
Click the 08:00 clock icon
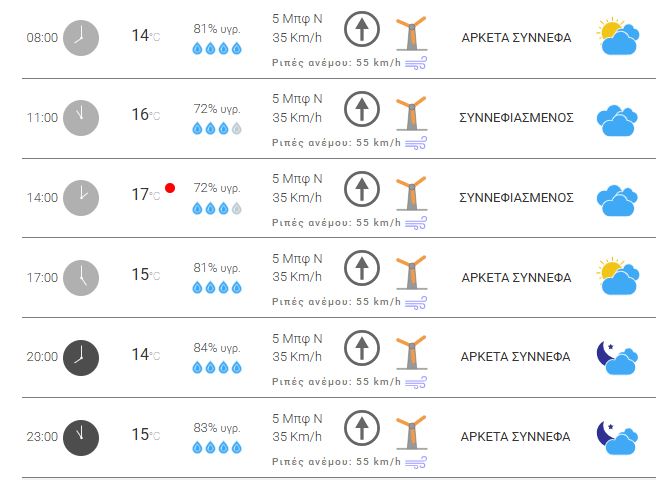(x=81, y=37)
